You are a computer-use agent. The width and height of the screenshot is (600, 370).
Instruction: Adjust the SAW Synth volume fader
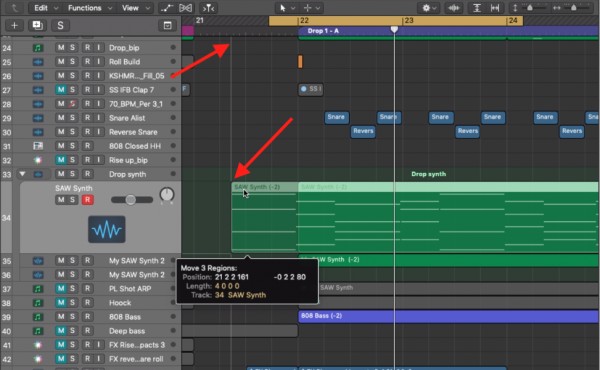tap(131, 200)
